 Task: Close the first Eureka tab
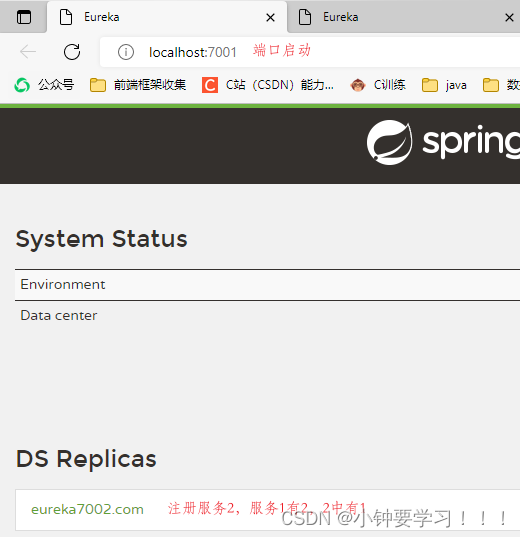[x=270, y=17]
